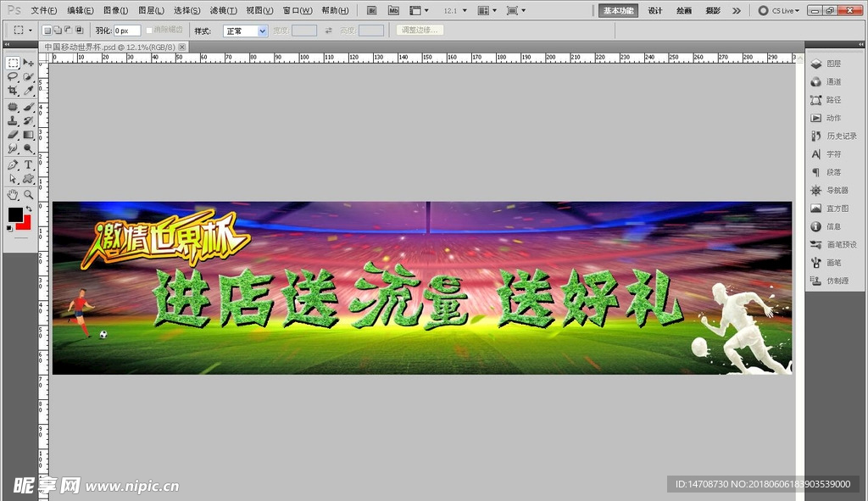Open the view extras dropdown
This screenshot has width=868, height=501.
pyautogui.click(x=419, y=10)
